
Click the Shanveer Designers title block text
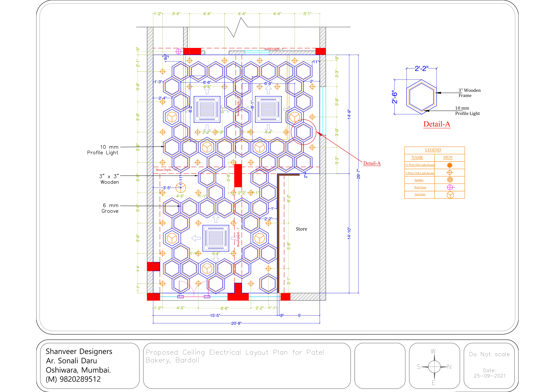click(x=79, y=351)
